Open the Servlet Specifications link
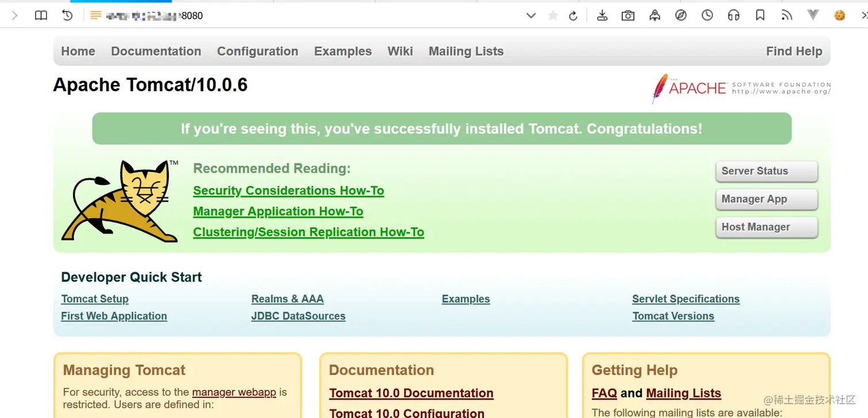Screen dimensions: 868x418 tap(686, 299)
